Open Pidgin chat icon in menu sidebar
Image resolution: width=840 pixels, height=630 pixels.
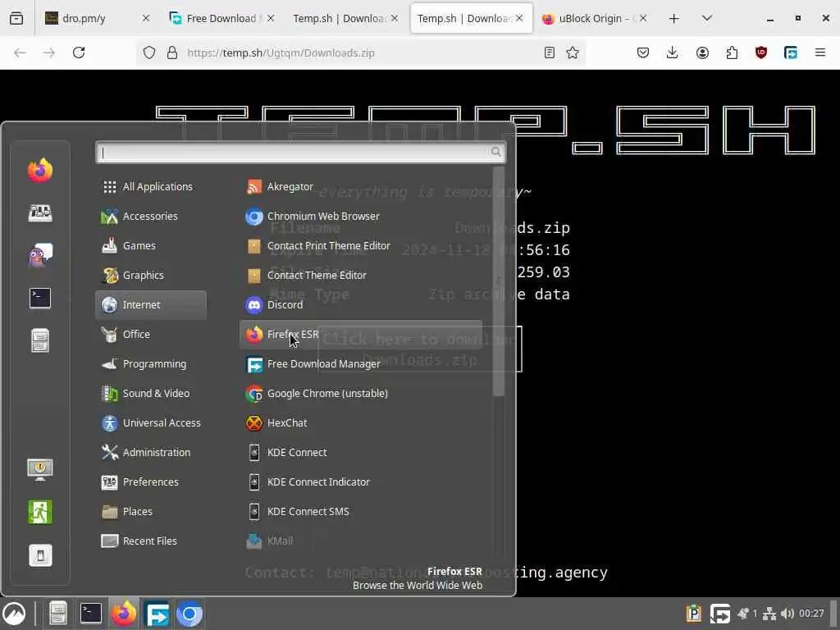40,256
